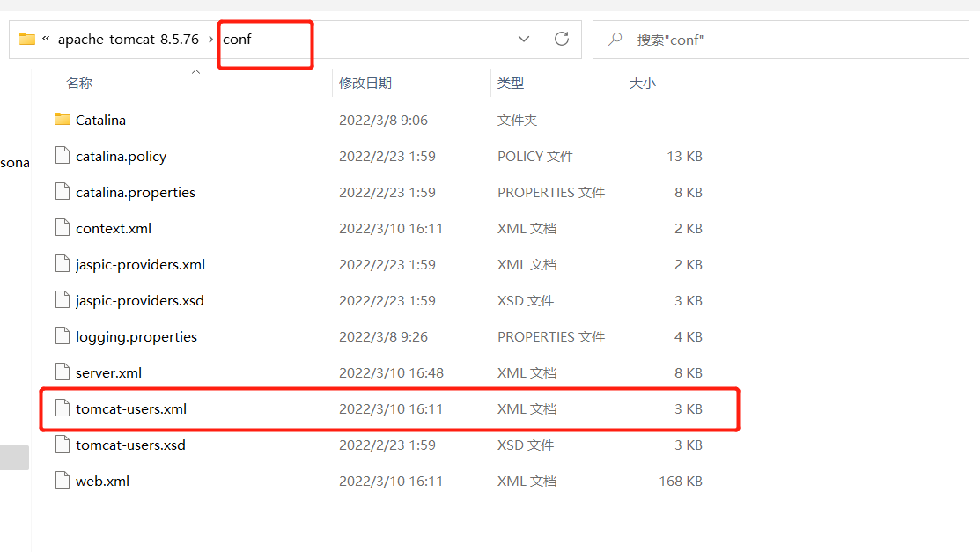
Task: Click logging.properties file icon
Action: [x=63, y=336]
